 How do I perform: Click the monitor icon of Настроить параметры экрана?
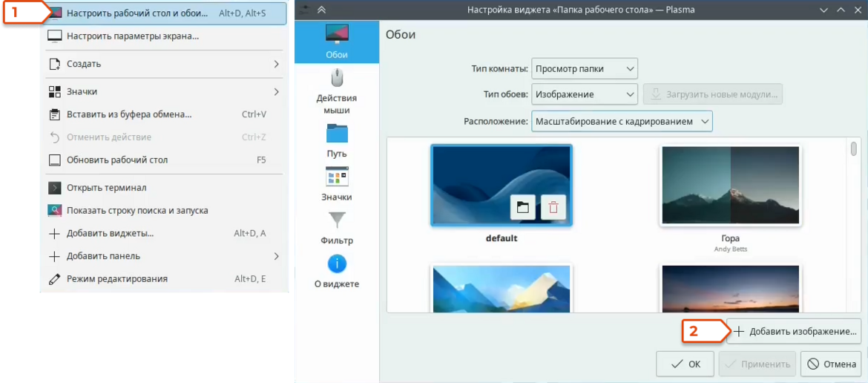point(55,36)
